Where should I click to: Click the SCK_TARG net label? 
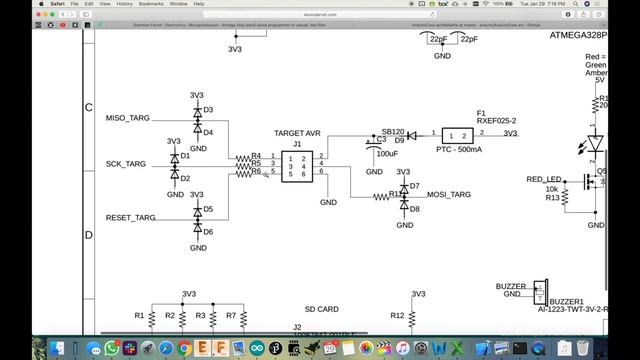click(x=126, y=164)
